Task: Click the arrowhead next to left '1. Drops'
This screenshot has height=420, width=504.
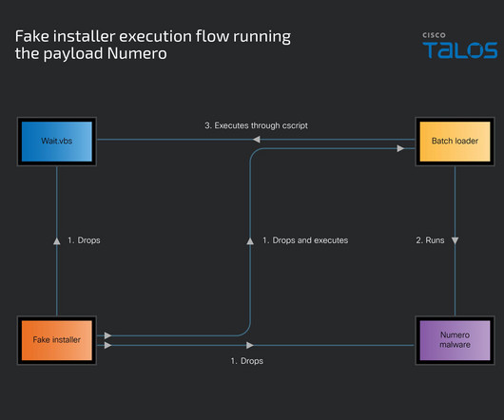Action: 56,240
